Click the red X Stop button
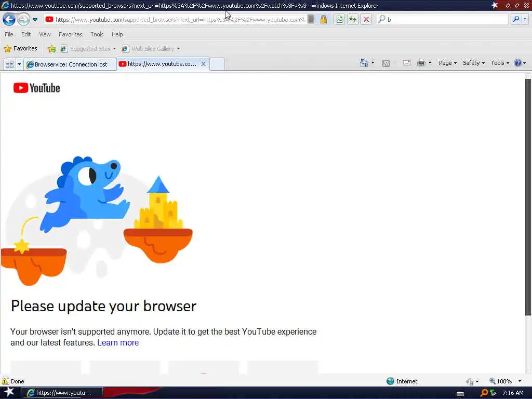 click(x=366, y=19)
